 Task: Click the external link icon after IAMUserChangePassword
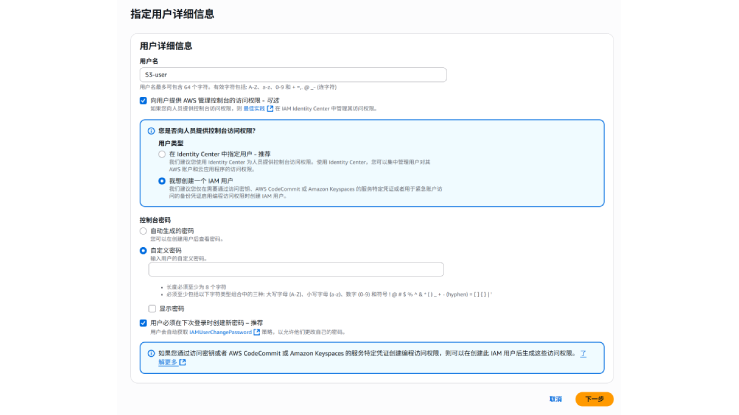257,332
